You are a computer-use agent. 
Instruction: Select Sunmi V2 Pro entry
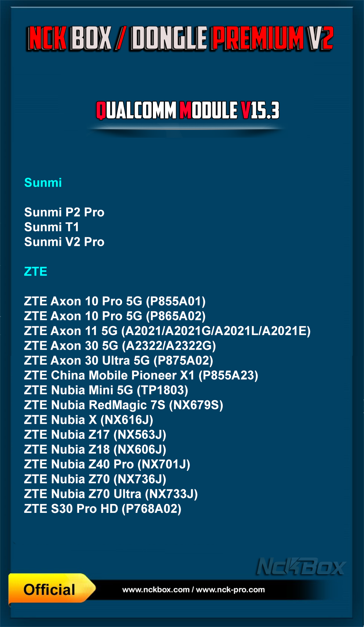point(64,242)
